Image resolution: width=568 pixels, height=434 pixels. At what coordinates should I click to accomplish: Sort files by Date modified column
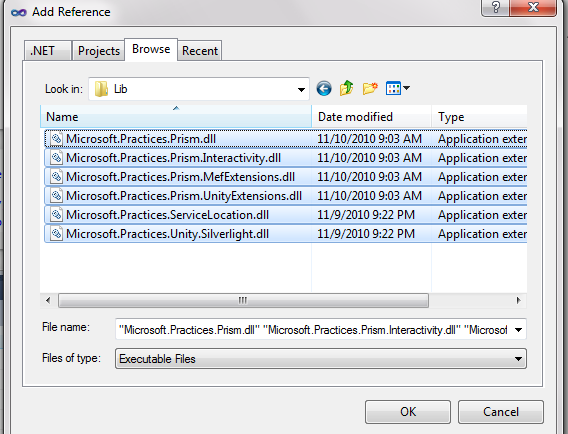click(x=372, y=117)
